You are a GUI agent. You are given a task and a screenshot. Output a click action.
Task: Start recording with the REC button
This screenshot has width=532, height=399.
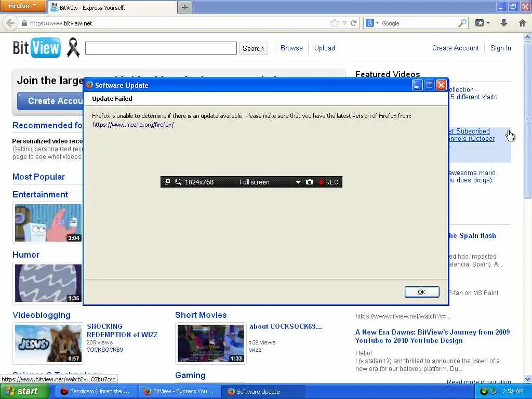pyautogui.click(x=328, y=182)
